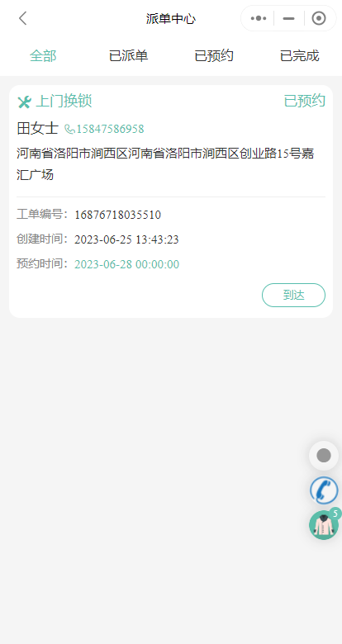Tap the wrench tools icon beside 上门换锁
Image resolution: width=342 pixels, height=644 pixels.
tap(24, 102)
